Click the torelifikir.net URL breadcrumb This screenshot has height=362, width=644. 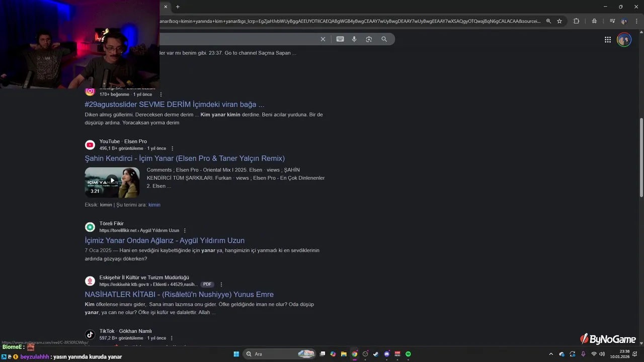coord(139,230)
